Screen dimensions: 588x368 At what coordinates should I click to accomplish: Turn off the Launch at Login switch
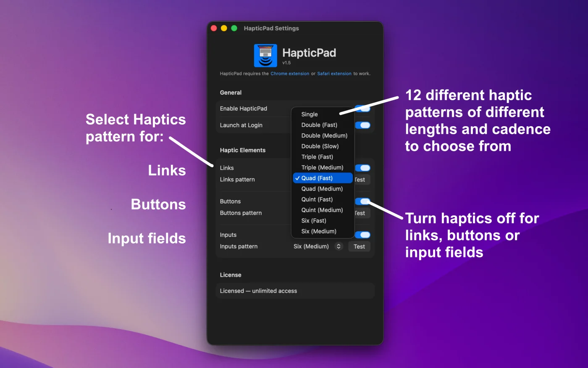[x=363, y=125]
